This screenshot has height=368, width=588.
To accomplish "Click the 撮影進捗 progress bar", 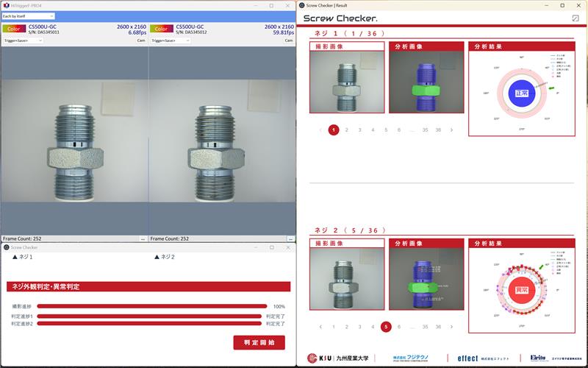I will pyautogui.click(x=152, y=306).
